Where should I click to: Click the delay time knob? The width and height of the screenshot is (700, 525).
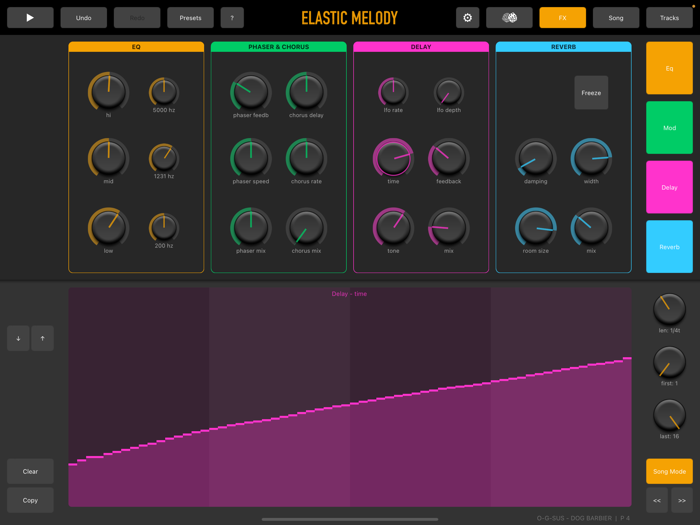point(393,157)
